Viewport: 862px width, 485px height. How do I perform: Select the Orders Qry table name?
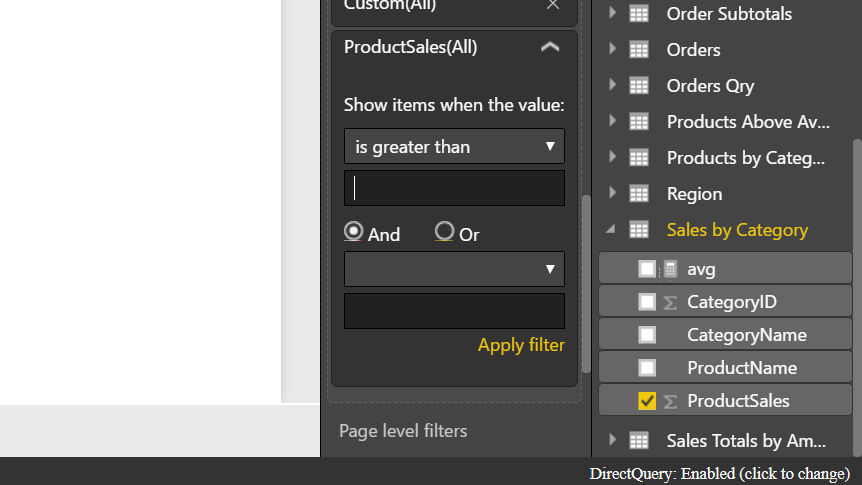pyautogui.click(x=710, y=86)
